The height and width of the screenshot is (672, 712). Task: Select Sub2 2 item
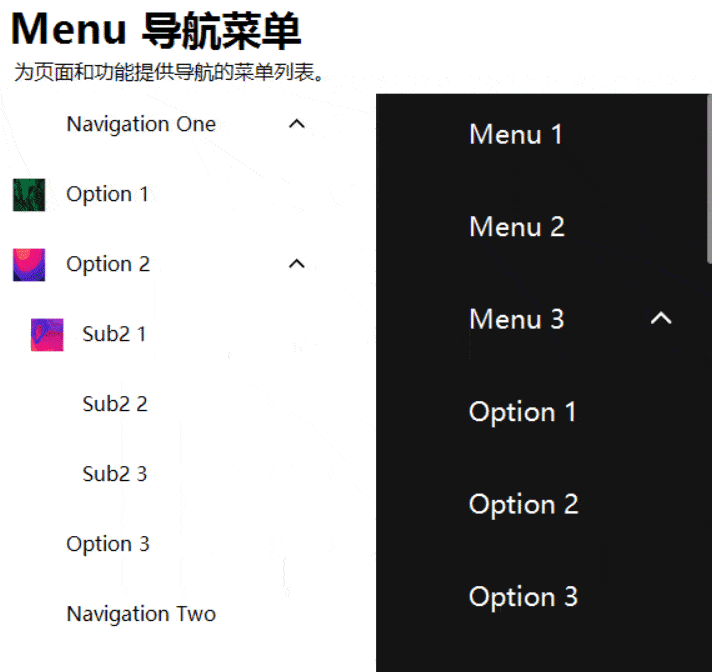click(x=114, y=404)
